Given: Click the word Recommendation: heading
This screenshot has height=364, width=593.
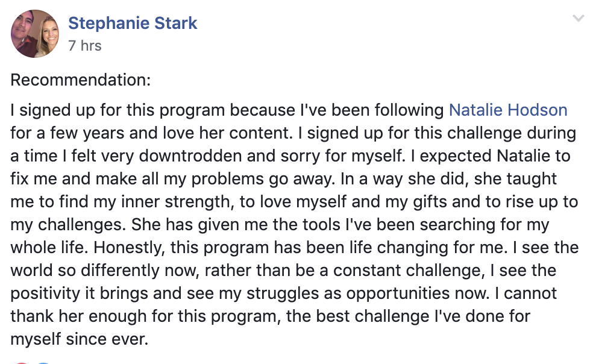Looking at the screenshot, I should pyautogui.click(x=81, y=80).
